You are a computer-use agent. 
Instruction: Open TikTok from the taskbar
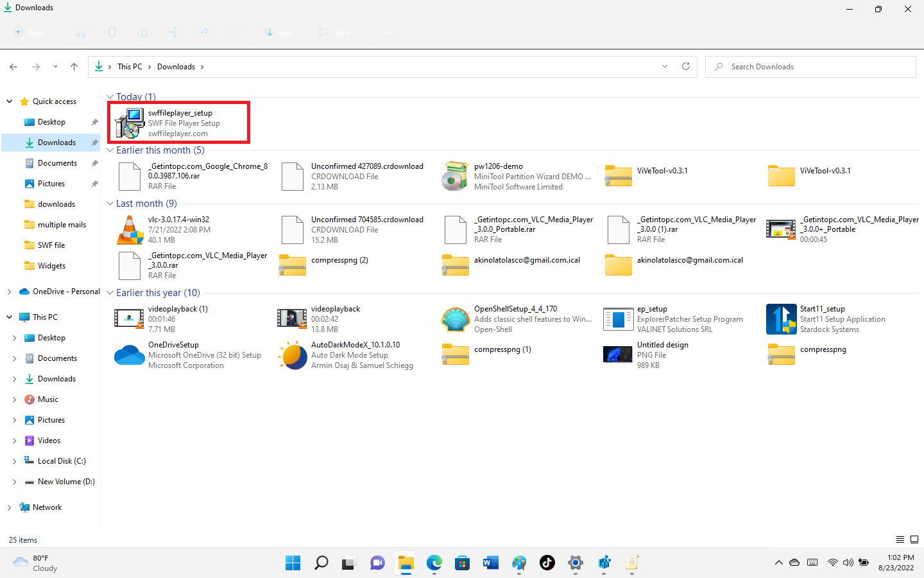click(547, 563)
